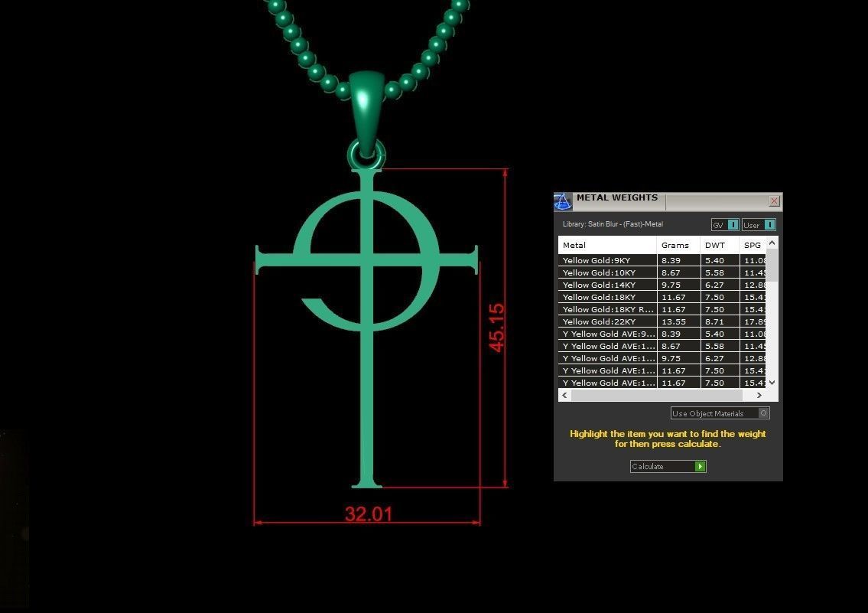Select the 32.01 width dimension
868x613 pixels.
(368, 514)
